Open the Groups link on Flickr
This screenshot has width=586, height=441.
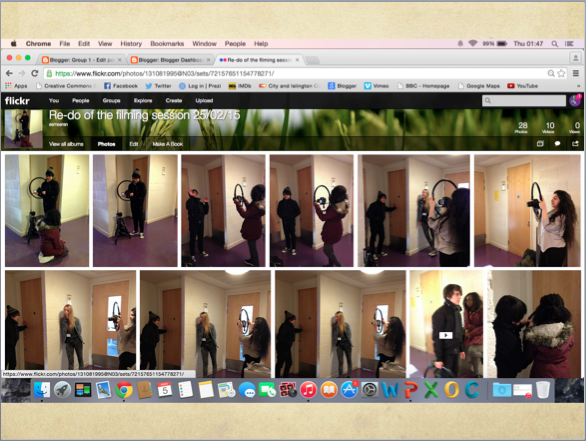111,101
